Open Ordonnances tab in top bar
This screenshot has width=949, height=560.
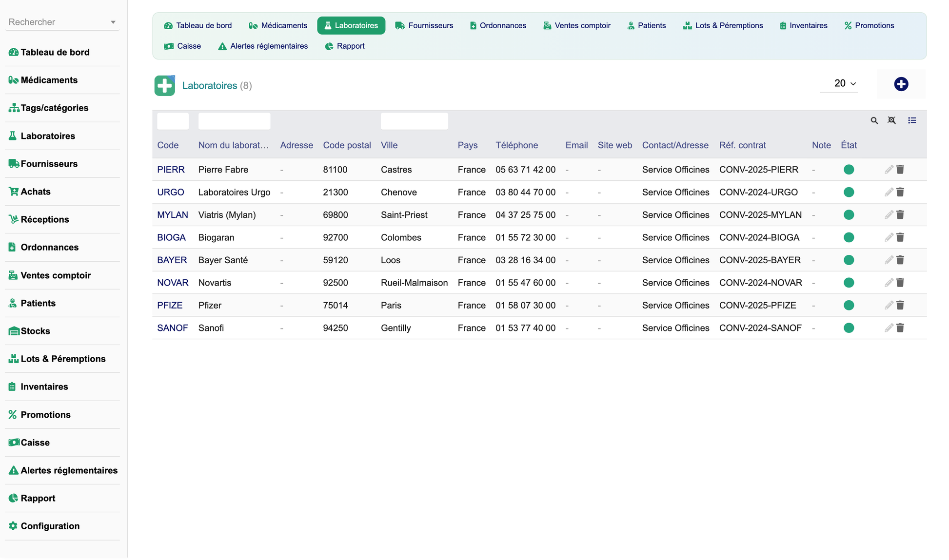(x=498, y=25)
